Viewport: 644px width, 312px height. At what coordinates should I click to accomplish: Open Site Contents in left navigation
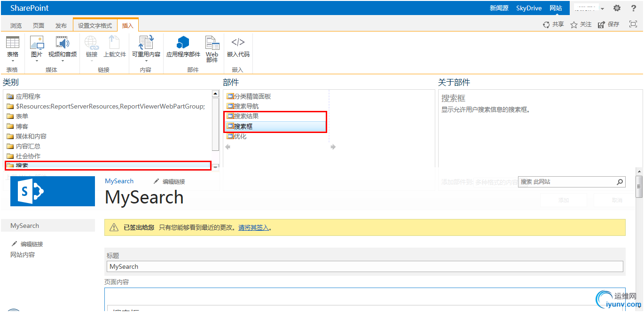point(23,255)
